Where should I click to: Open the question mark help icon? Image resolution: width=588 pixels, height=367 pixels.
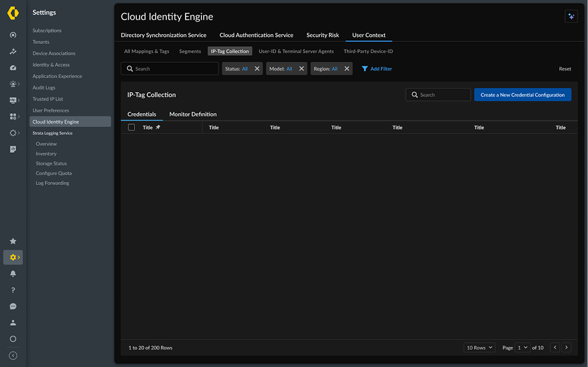pos(13,290)
